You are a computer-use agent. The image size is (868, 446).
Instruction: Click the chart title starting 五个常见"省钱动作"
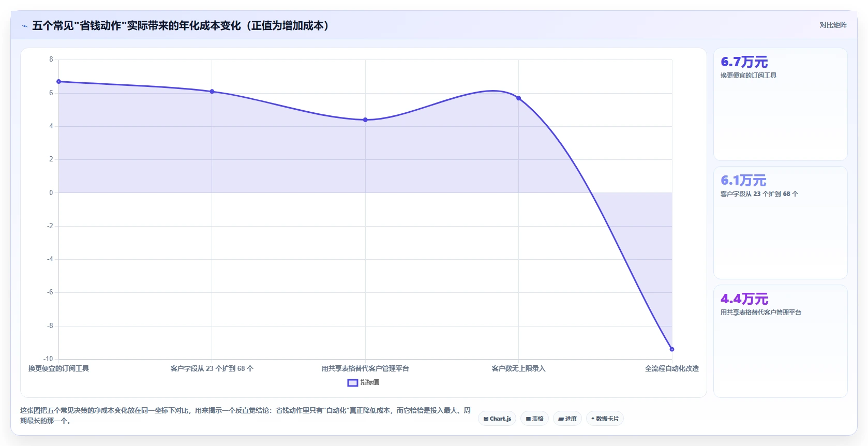pyautogui.click(x=181, y=25)
